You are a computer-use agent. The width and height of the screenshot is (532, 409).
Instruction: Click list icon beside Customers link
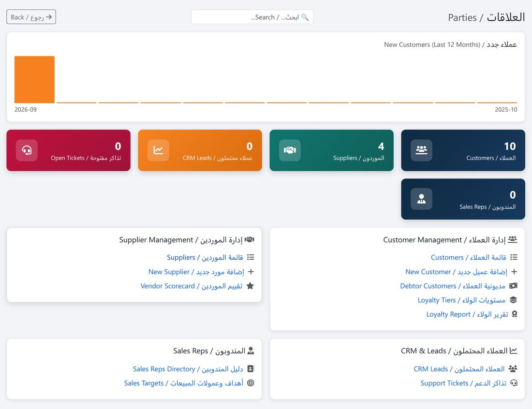[514, 257]
